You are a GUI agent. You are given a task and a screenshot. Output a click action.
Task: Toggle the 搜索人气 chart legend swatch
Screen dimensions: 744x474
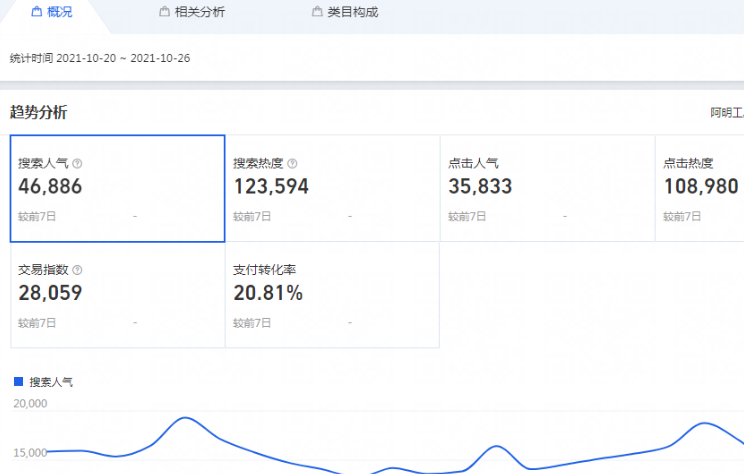coord(19,381)
